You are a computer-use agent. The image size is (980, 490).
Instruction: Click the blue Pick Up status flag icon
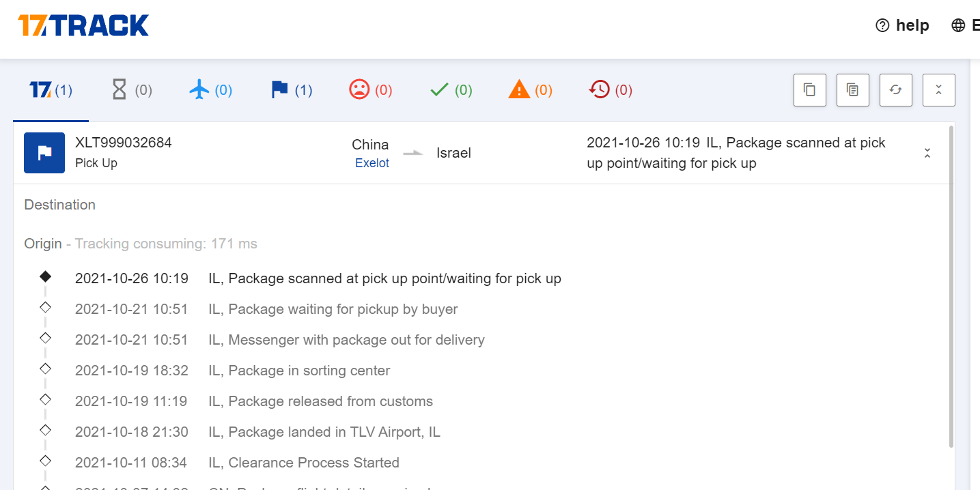point(44,153)
